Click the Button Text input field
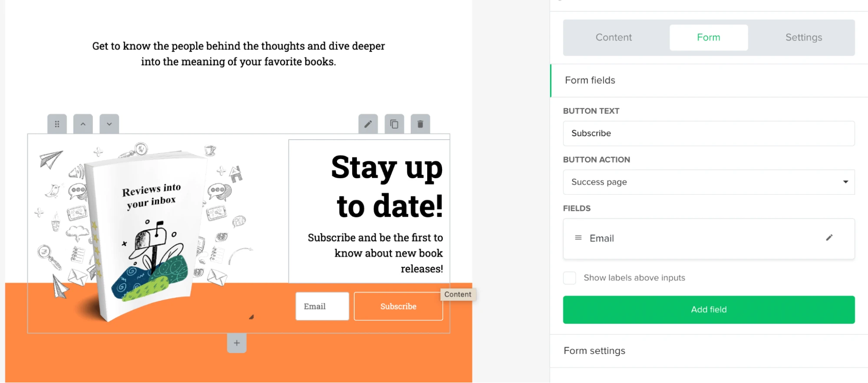The height and width of the screenshot is (383, 868). (x=709, y=133)
